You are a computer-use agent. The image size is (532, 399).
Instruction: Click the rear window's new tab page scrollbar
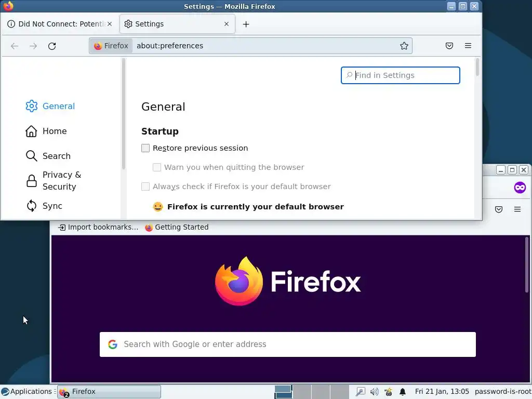(x=527, y=264)
